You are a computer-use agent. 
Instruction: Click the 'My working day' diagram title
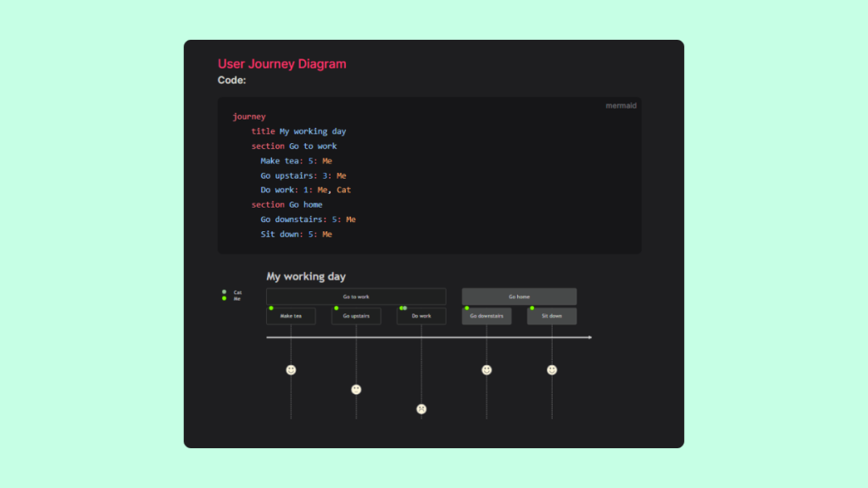(306, 276)
